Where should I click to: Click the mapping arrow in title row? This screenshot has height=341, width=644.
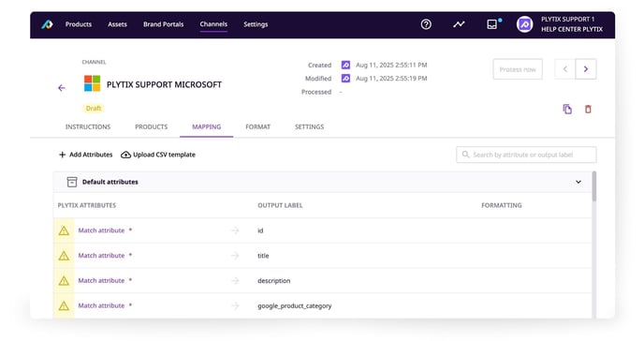point(235,256)
